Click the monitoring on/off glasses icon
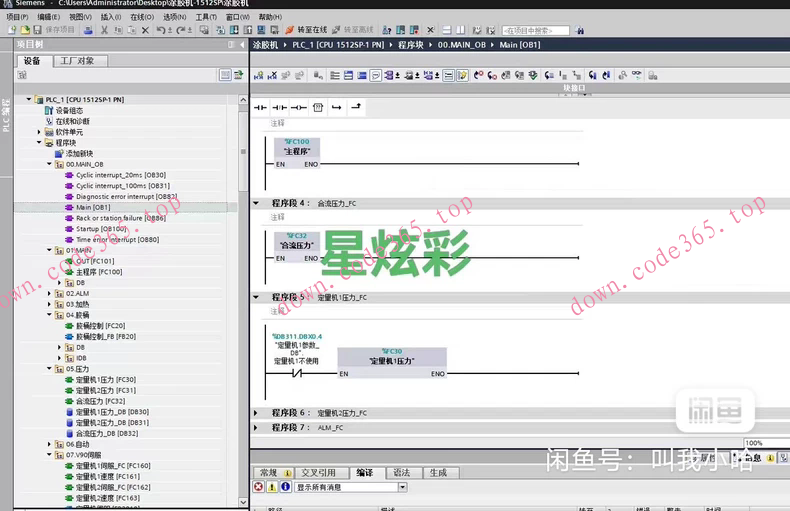The height and width of the screenshot is (511, 790). tap(637, 75)
